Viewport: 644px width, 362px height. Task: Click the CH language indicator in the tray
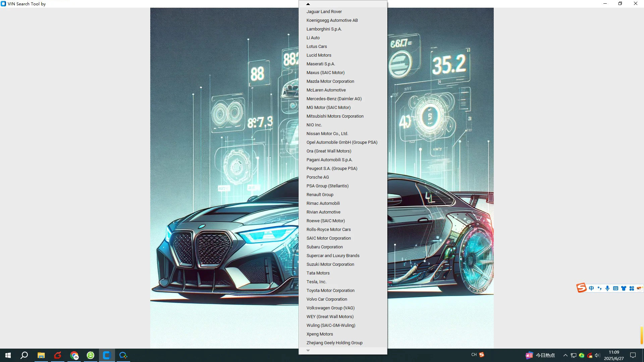pyautogui.click(x=474, y=355)
